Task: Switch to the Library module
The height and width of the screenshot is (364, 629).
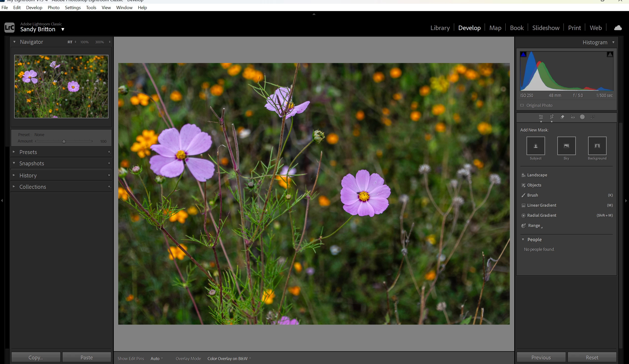Action: coord(440,28)
